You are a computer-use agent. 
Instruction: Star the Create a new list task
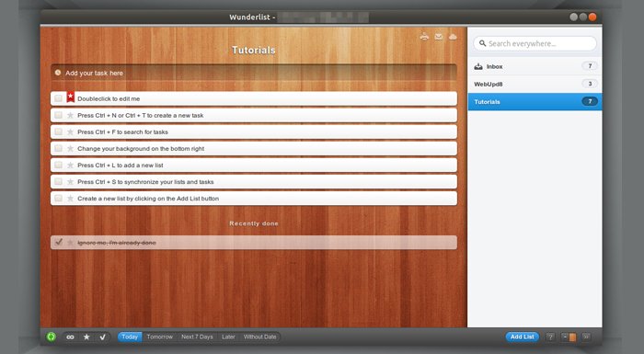pyautogui.click(x=70, y=199)
